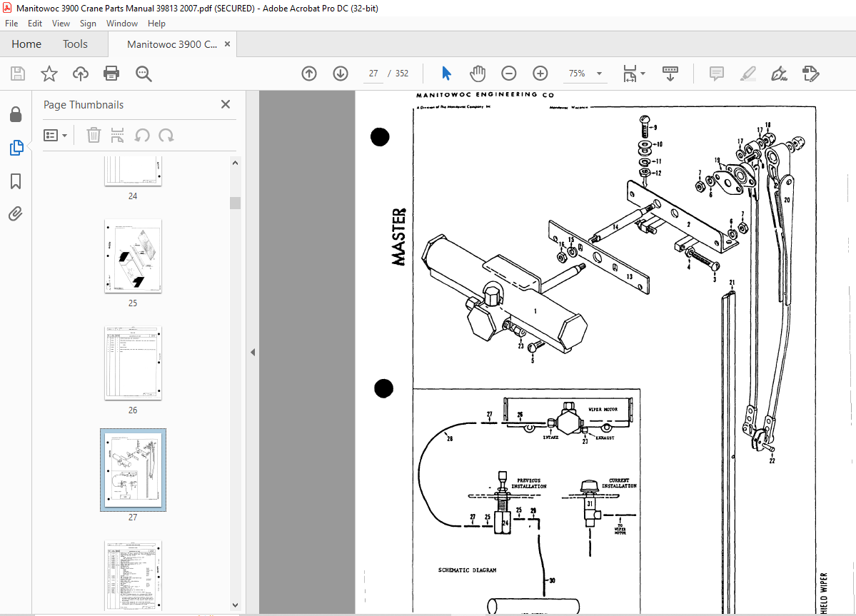Viewport: 856px width, 616px height.
Task: Open the Sign menu
Action: pos(88,24)
